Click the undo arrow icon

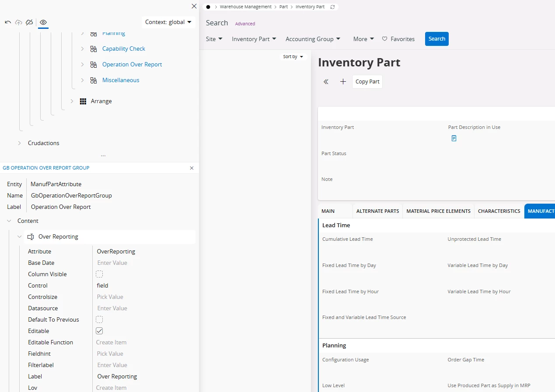click(8, 22)
